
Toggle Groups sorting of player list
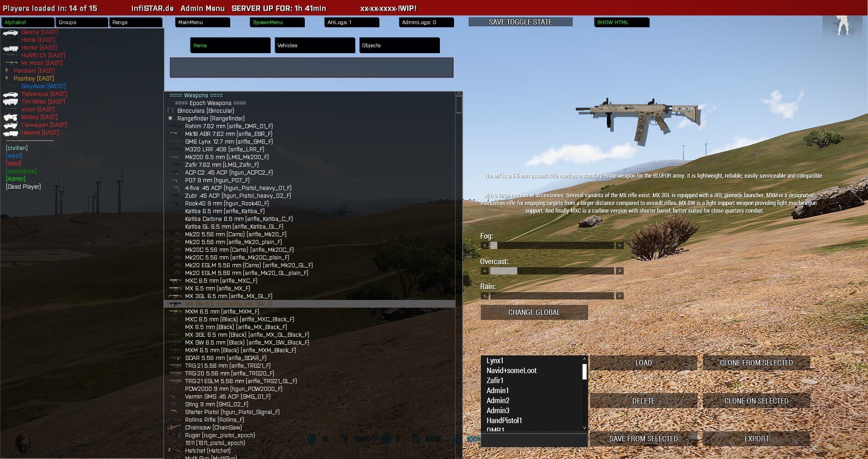[82, 22]
